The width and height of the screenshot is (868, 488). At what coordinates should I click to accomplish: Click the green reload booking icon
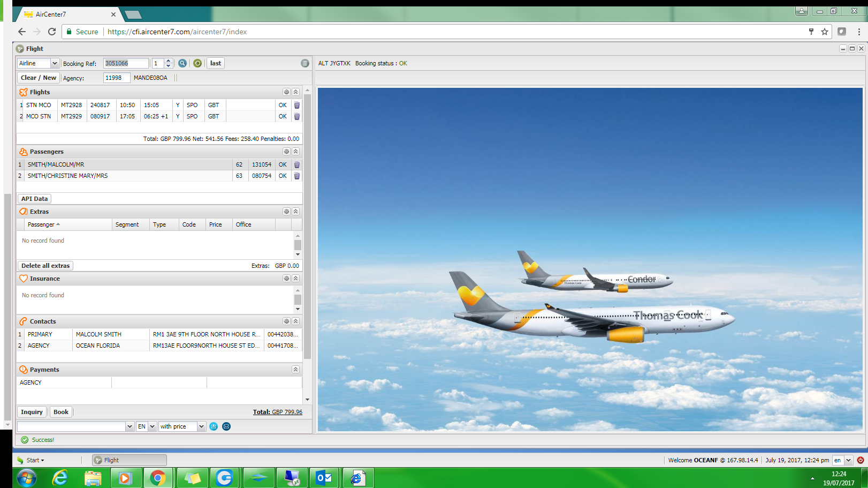point(197,63)
